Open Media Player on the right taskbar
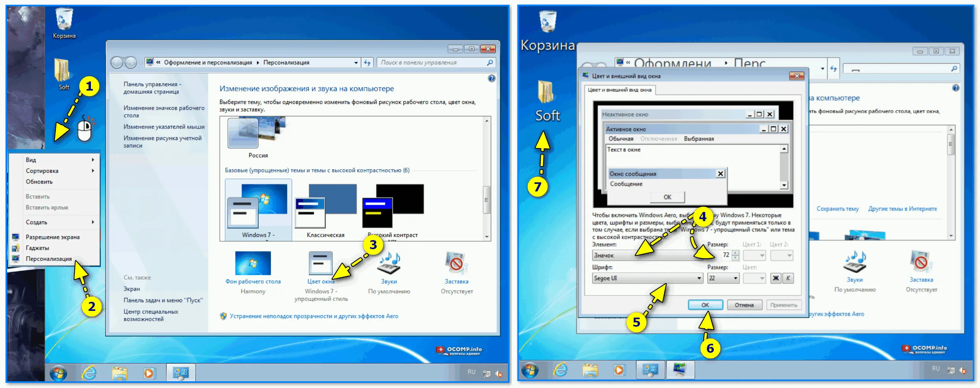 point(619,370)
